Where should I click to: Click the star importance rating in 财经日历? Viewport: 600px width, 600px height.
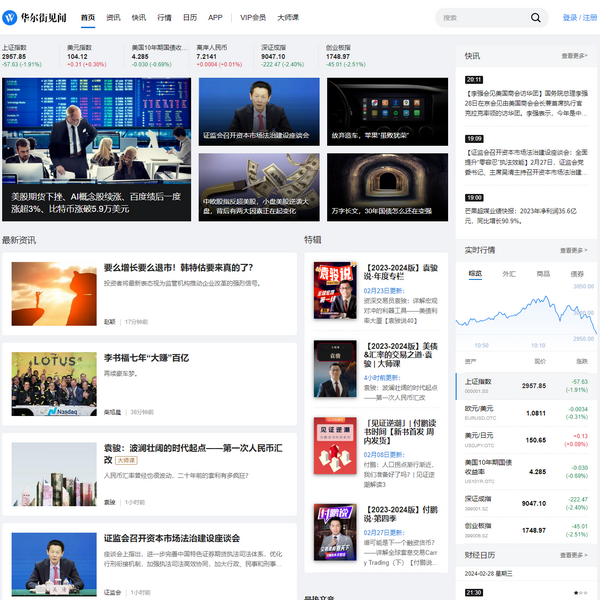click(x=579, y=593)
